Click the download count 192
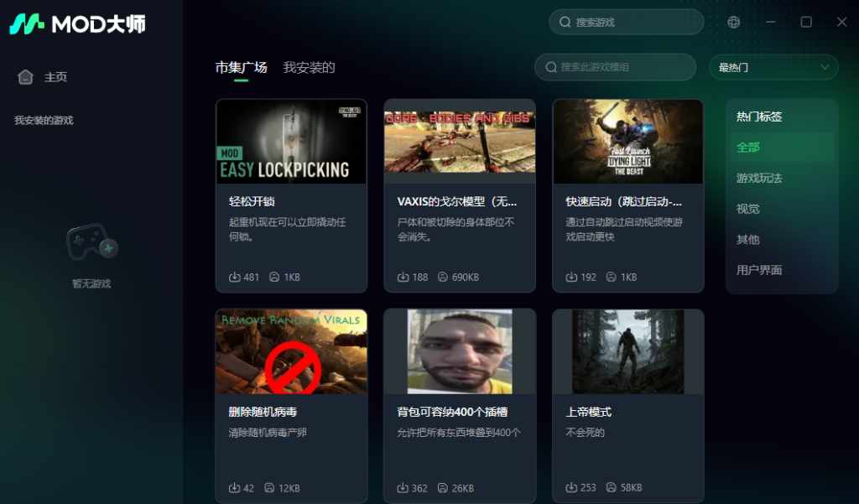Image resolution: width=859 pixels, height=504 pixels. 588,278
